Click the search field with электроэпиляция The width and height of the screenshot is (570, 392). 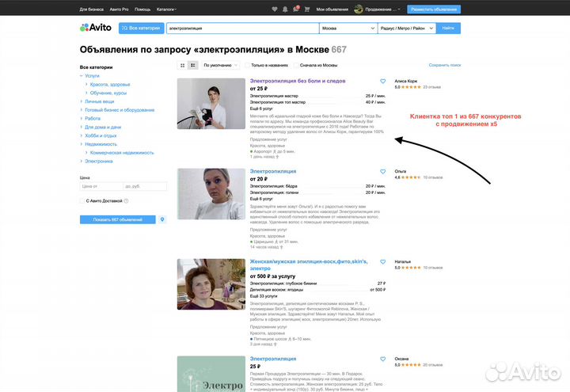242,28
